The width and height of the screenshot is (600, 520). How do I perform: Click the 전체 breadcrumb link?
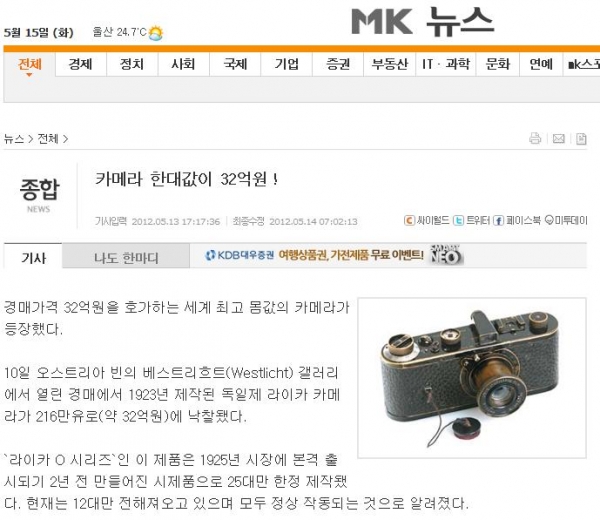click(x=48, y=139)
